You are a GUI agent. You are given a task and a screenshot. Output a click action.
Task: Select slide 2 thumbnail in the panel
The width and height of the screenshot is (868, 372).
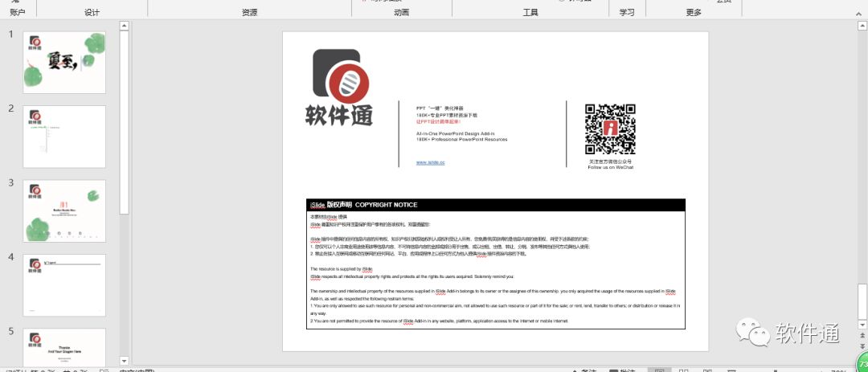coord(64,136)
